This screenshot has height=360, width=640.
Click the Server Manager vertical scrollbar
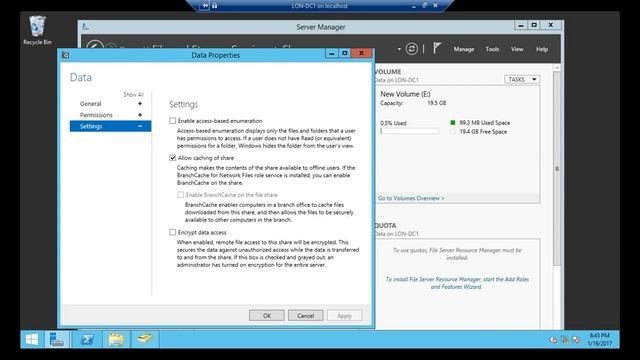557,169
